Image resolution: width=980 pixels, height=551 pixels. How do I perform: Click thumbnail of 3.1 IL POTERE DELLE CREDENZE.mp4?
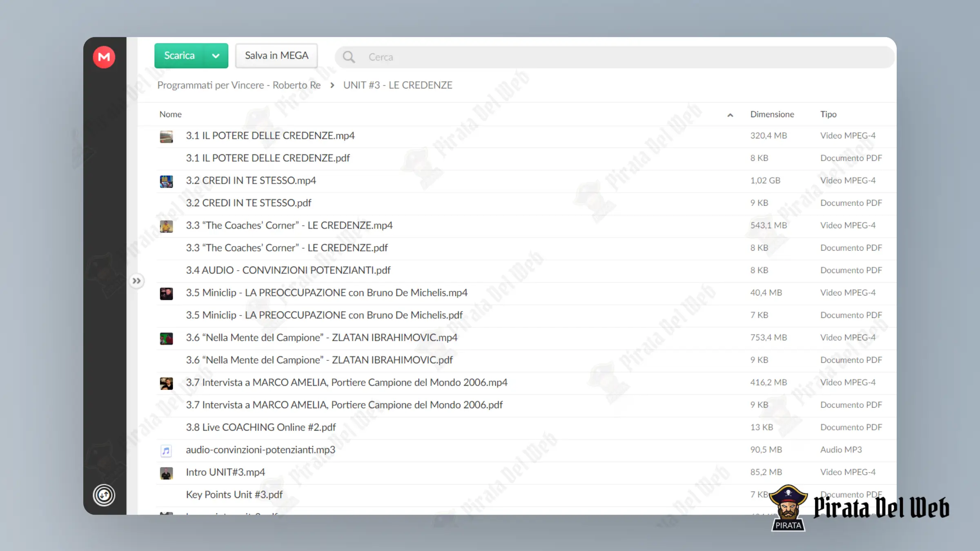click(166, 136)
